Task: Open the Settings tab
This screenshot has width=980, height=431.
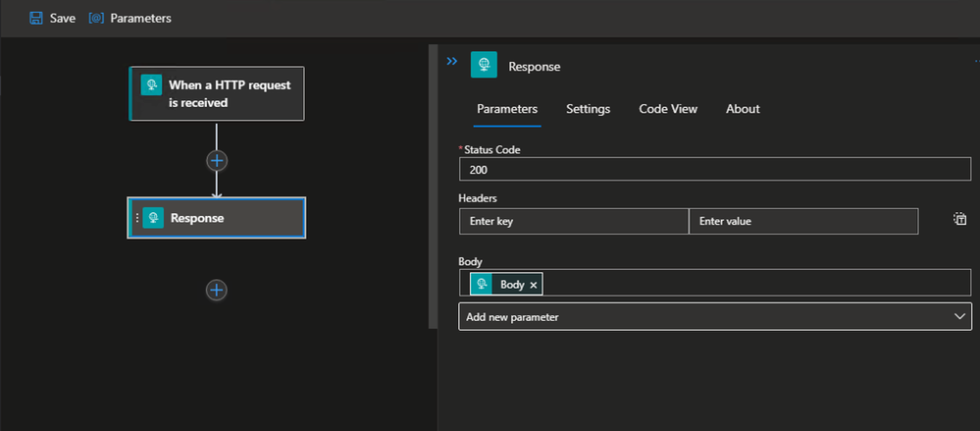Action: coord(588,109)
